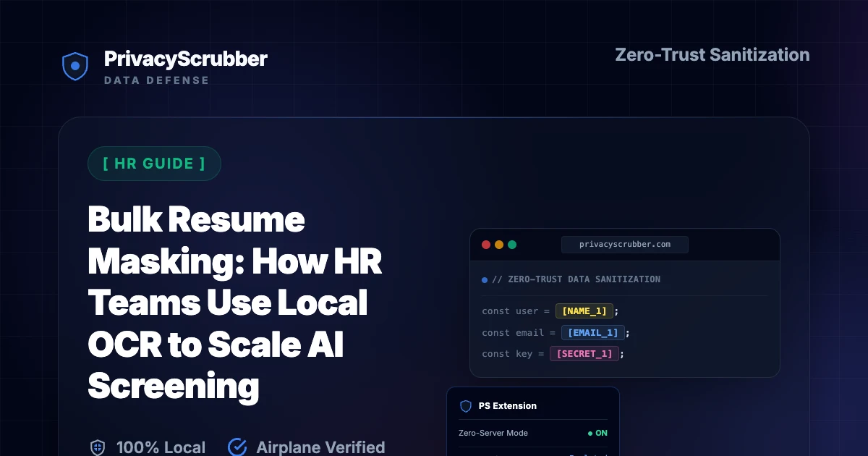The height and width of the screenshot is (456, 868).
Task: Click the [EMAIL_1] blue token
Action: 593,332
